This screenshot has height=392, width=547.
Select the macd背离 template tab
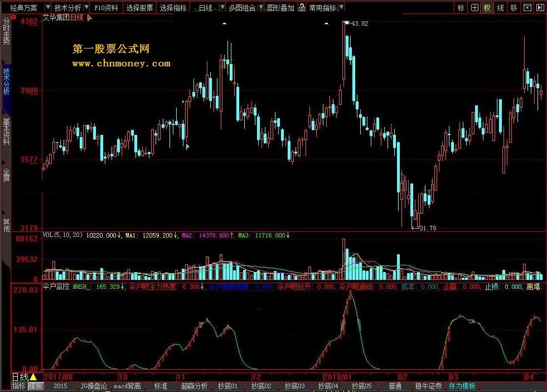tap(127, 386)
